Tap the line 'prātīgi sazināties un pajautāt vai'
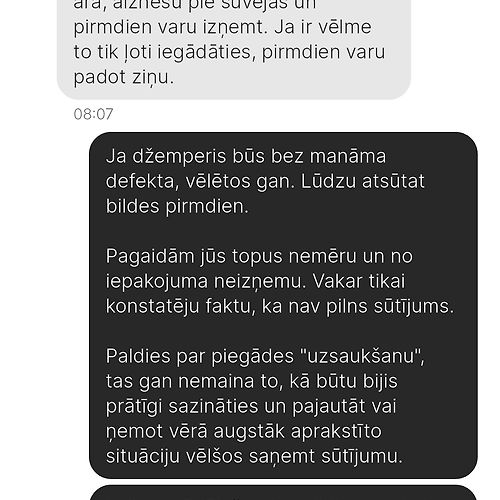The width and height of the screenshot is (500, 500). pos(251,406)
